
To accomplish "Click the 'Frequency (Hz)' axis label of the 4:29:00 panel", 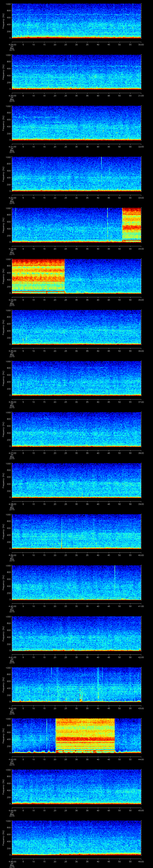I will tap(3, 21).
